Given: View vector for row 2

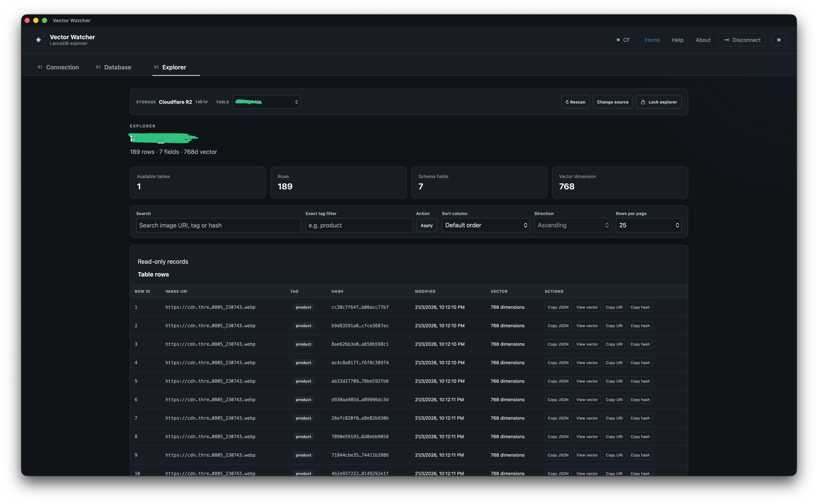Looking at the screenshot, I should pos(587,326).
